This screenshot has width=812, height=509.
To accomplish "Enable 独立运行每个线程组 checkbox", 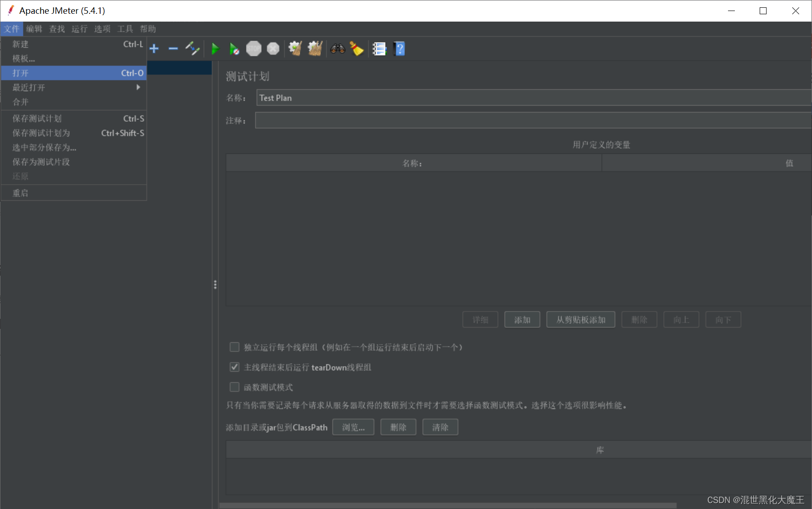I will point(235,347).
